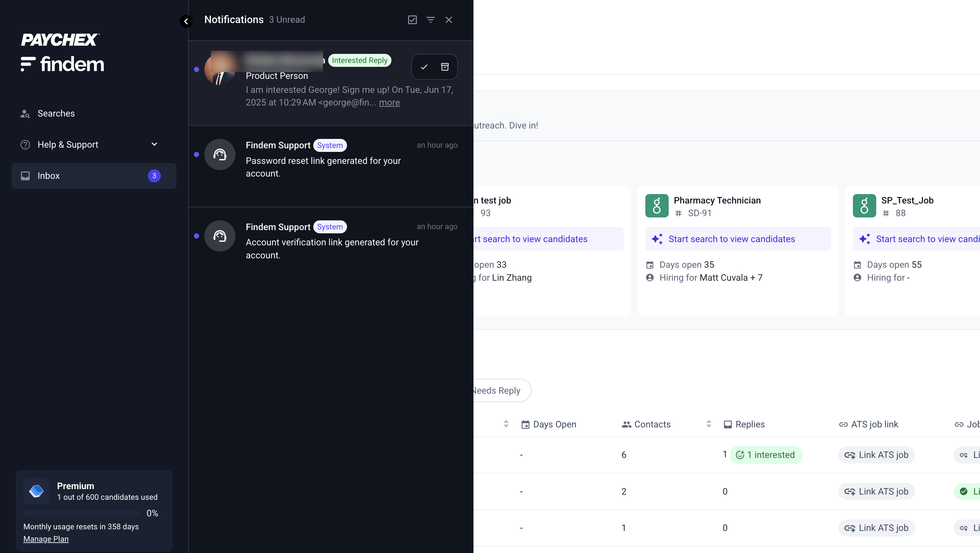Mark the Interested Reply notification as read
The width and height of the screenshot is (980, 553).
click(x=424, y=67)
